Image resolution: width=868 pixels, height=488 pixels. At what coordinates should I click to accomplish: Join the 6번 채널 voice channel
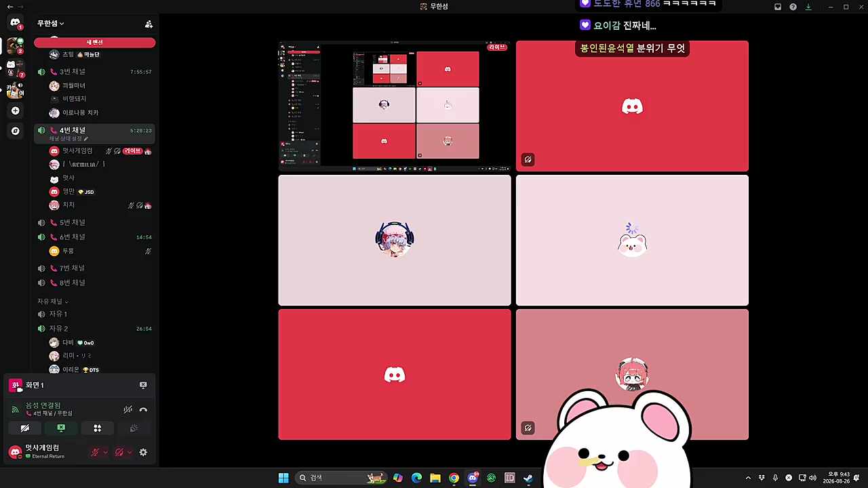tap(95, 237)
